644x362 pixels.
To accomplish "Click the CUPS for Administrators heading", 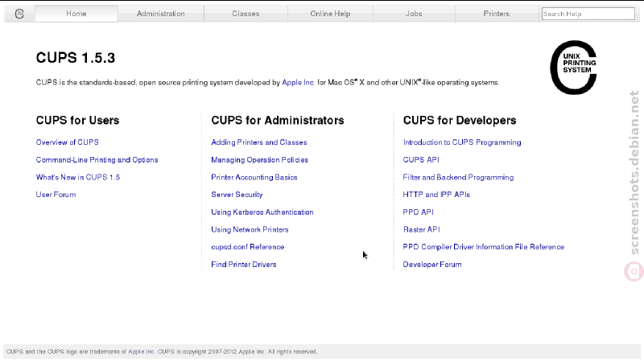I will point(278,120).
